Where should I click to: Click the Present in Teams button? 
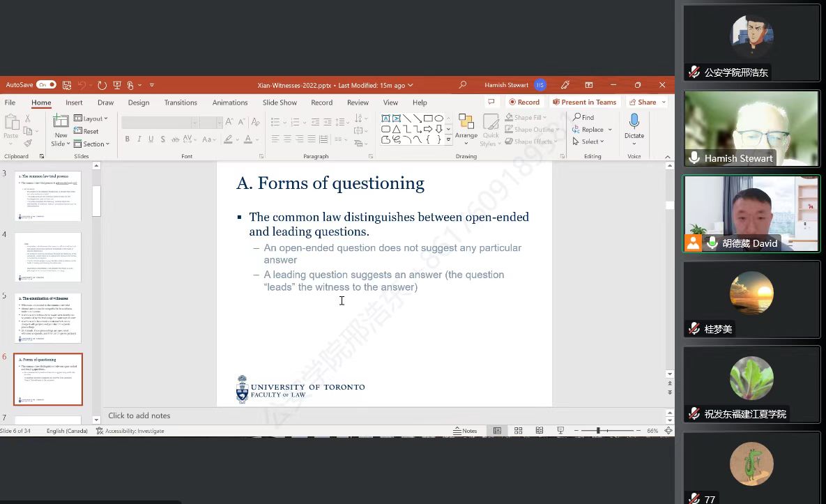coord(585,102)
